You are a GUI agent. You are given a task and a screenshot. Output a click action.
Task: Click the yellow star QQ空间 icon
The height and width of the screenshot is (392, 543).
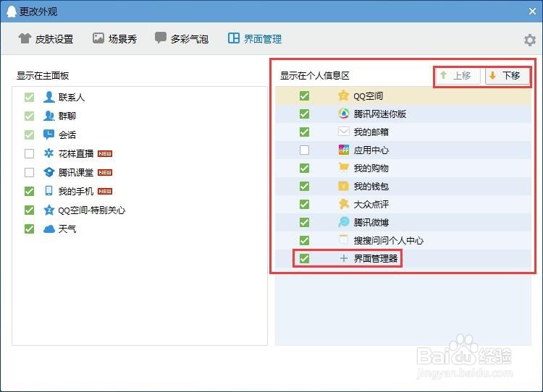[343, 95]
